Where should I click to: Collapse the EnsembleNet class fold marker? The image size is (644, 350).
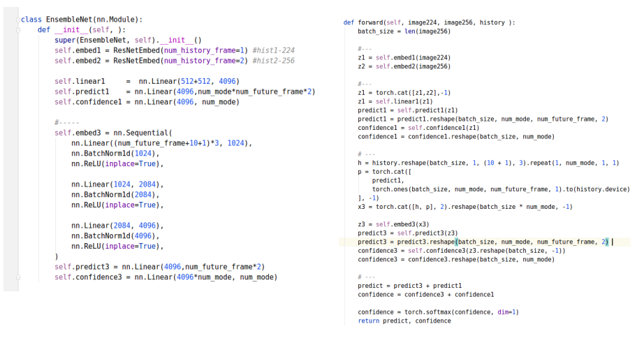pos(18,20)
